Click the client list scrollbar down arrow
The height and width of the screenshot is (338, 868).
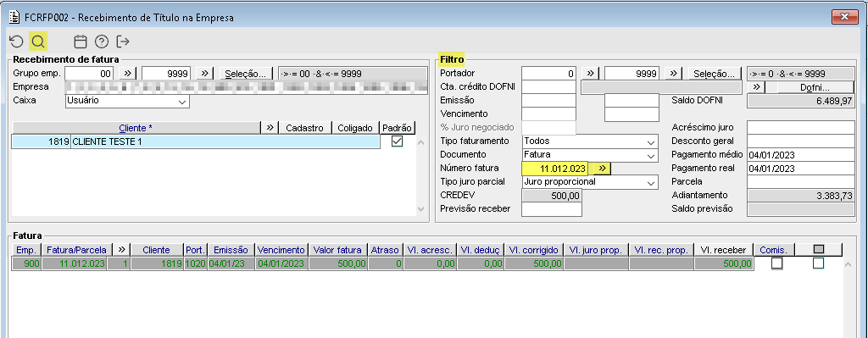pos(420,209)
